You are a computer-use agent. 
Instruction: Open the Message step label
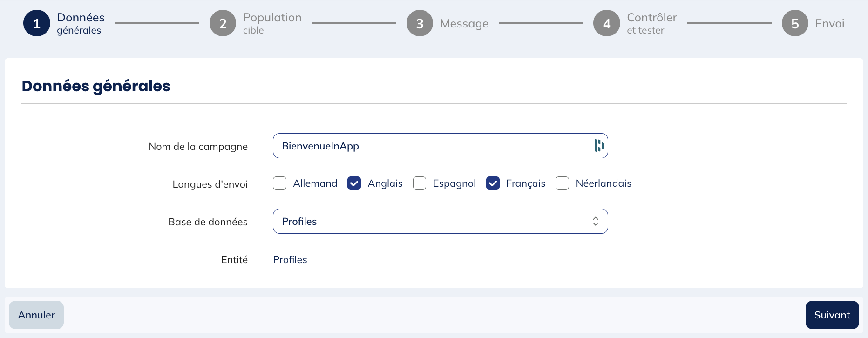tap(464, 24)
